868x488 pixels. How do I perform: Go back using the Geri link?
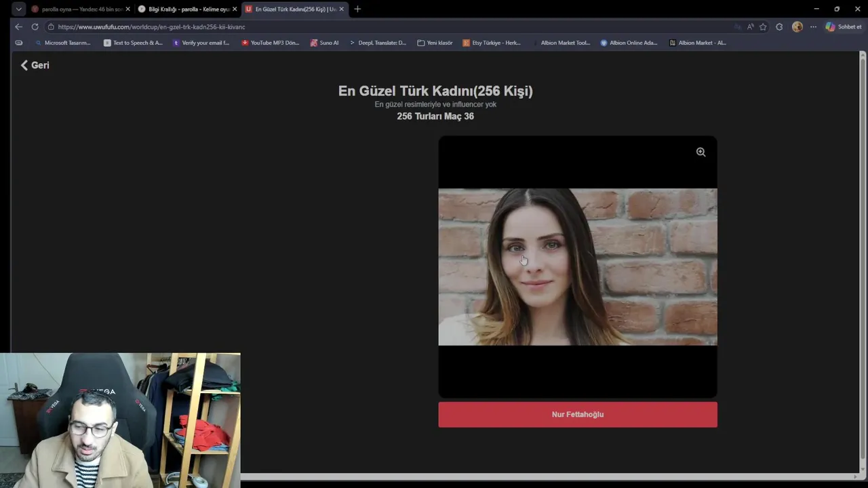pyautogui.click(x=35, y=65)
